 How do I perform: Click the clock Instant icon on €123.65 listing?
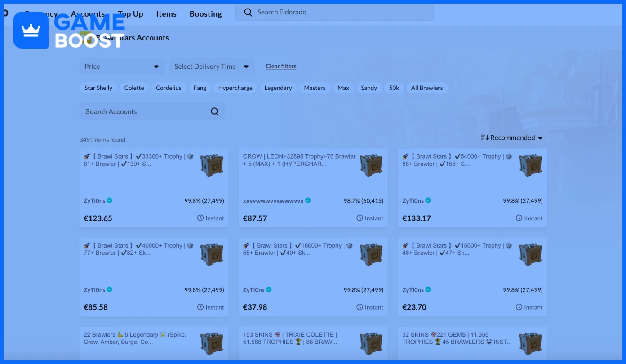coord(200,218)
